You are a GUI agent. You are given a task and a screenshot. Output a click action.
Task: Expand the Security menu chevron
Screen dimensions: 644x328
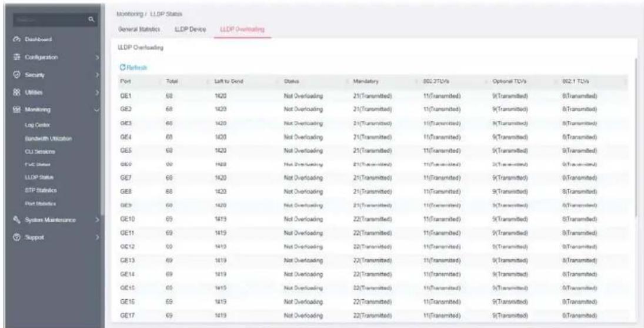click(x=97, y=75)
